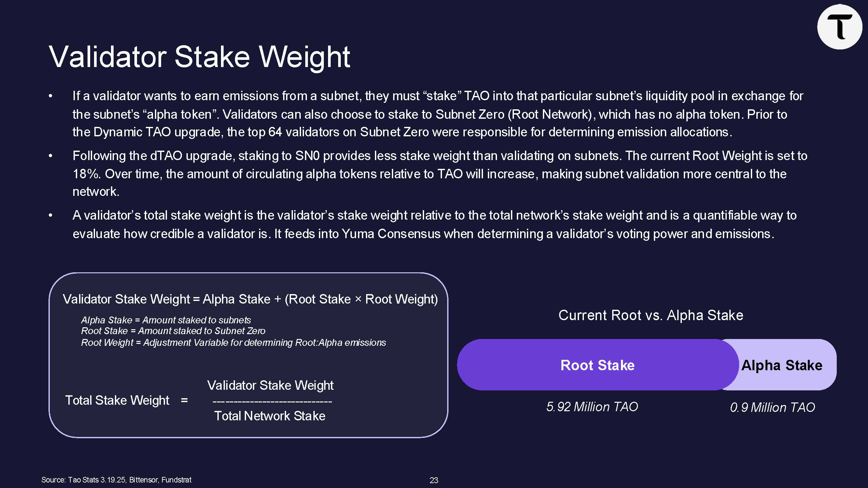
Task: Click the Total Stake Weight label
Action: point(117,400)
